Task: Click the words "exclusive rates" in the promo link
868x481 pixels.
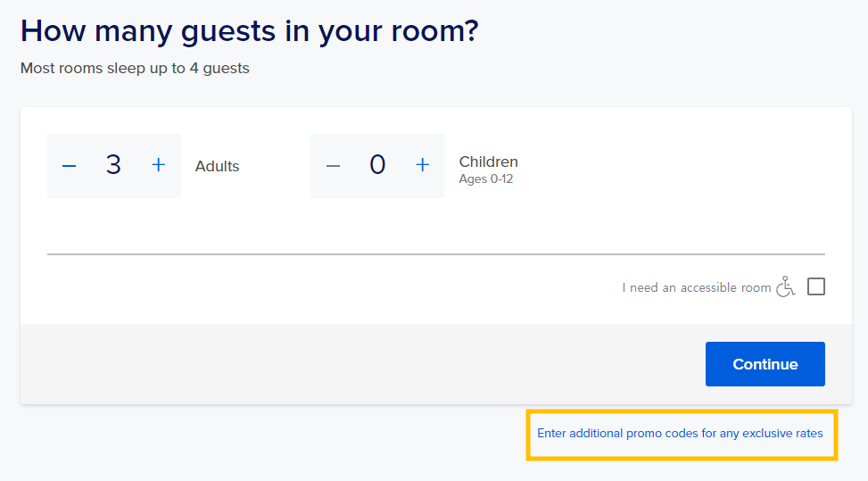Action: (782, 434)
